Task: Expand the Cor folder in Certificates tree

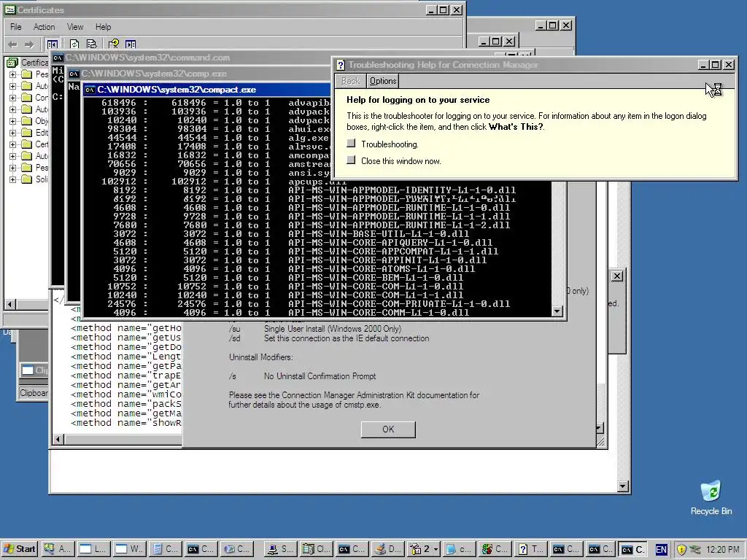Action: (x=13, y=98)
